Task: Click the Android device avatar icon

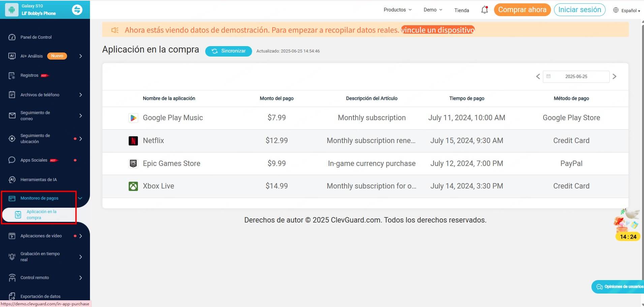Action: coord(11,10)
